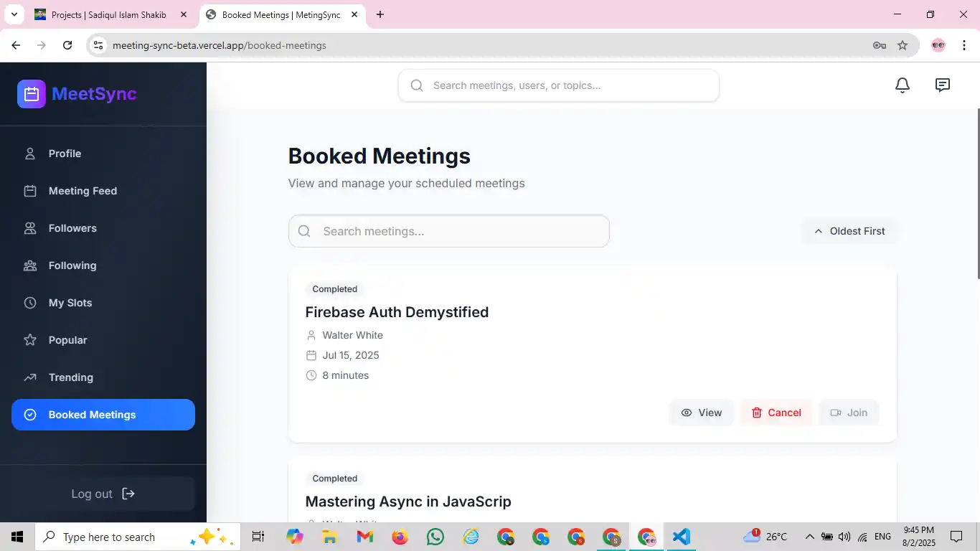Show hidden system tray icons
Image resolution: width=980 pixels, height=551 pixels.
click(809, 537)
